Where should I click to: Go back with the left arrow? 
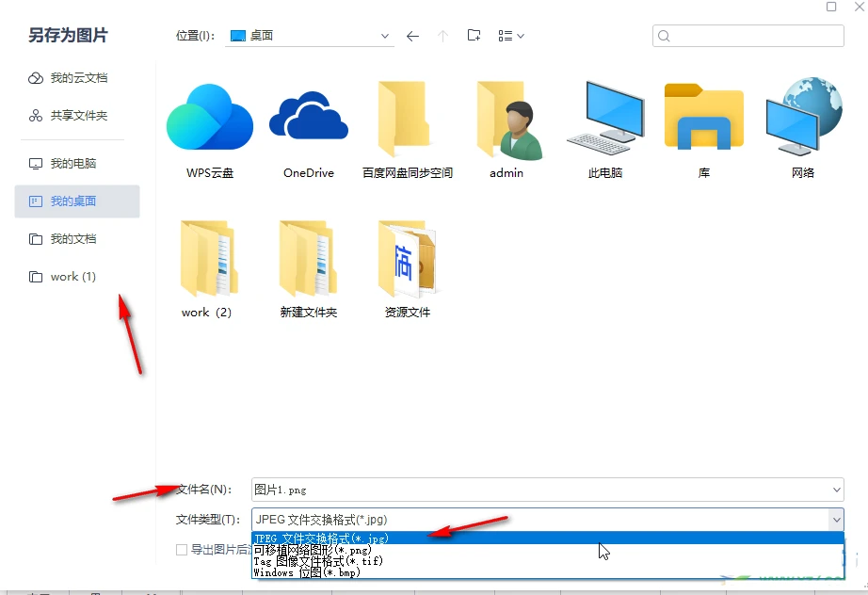click(412, 37)
